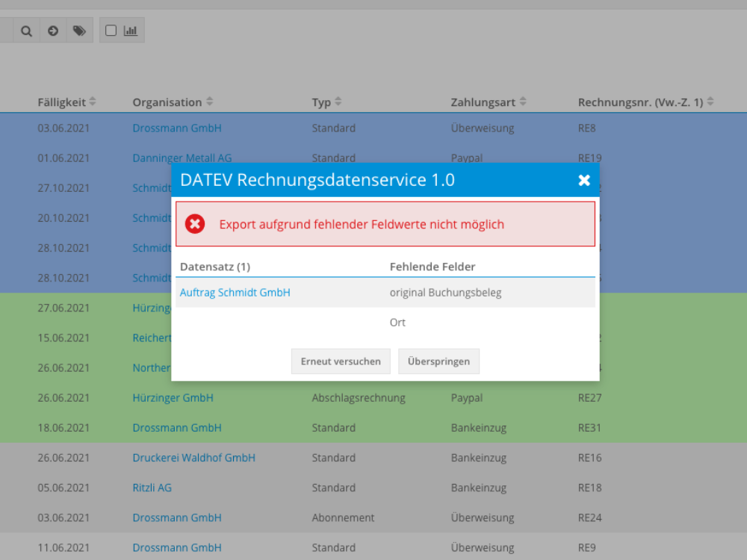Select the row with invoice RE27
The width and height of the screenshot is (747, 560).
pyautogui.click(x=589, y=398)
